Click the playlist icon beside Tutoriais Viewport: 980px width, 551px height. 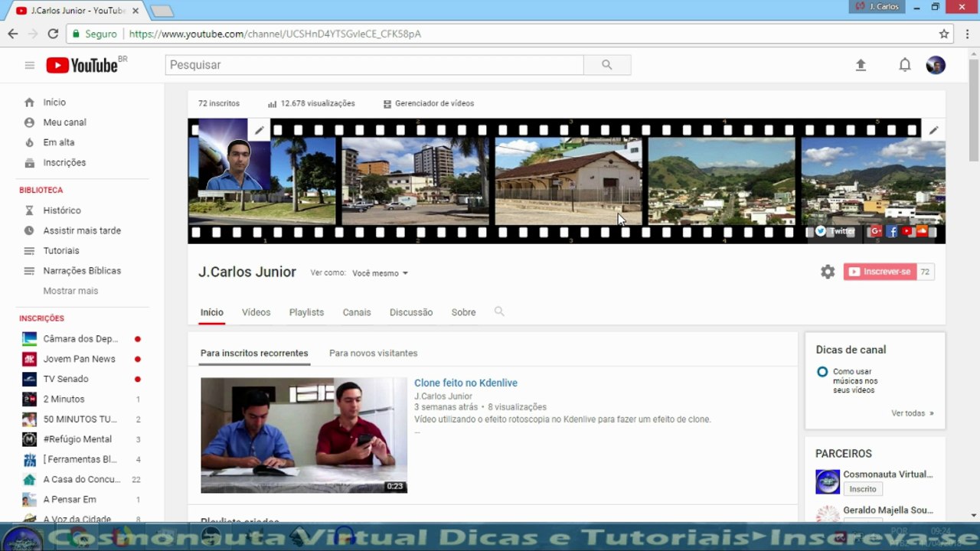29,251
